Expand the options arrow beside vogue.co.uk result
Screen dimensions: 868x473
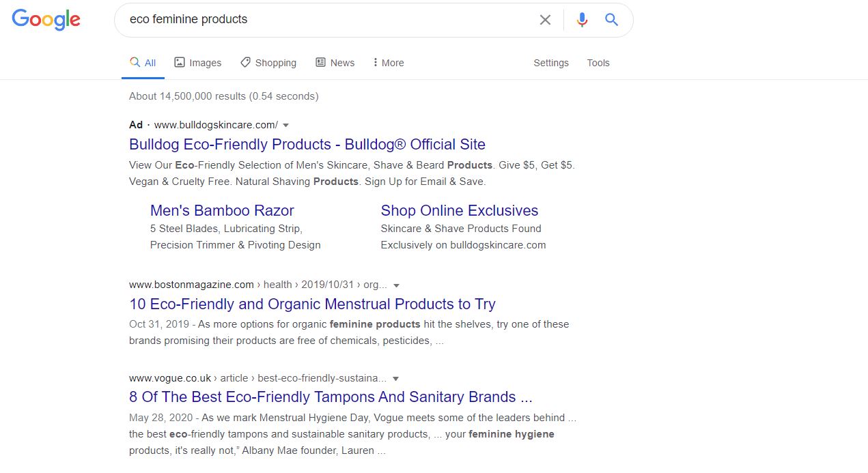[395, 378]
